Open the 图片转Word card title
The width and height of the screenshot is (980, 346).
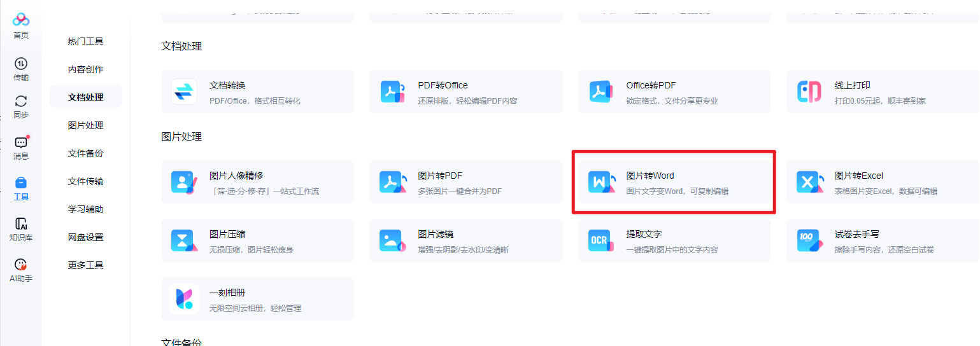pyautogui.click(x=650, y=176)
